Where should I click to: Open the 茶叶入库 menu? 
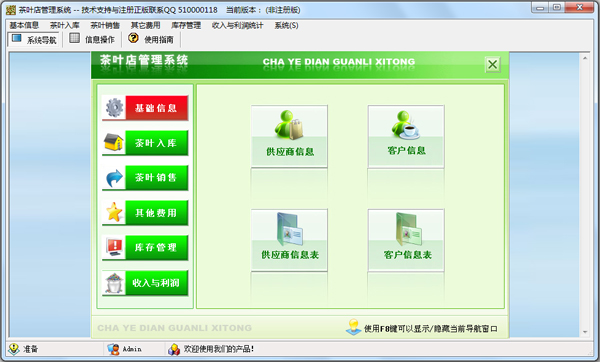pos(65,25)
